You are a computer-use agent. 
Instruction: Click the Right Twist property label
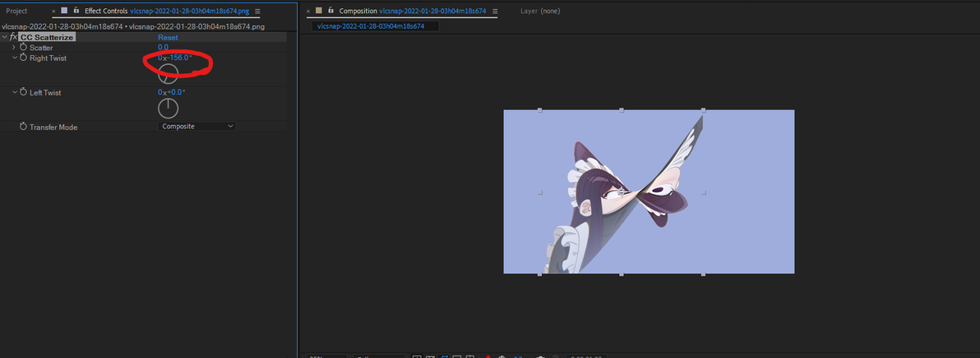pos(49,58)
